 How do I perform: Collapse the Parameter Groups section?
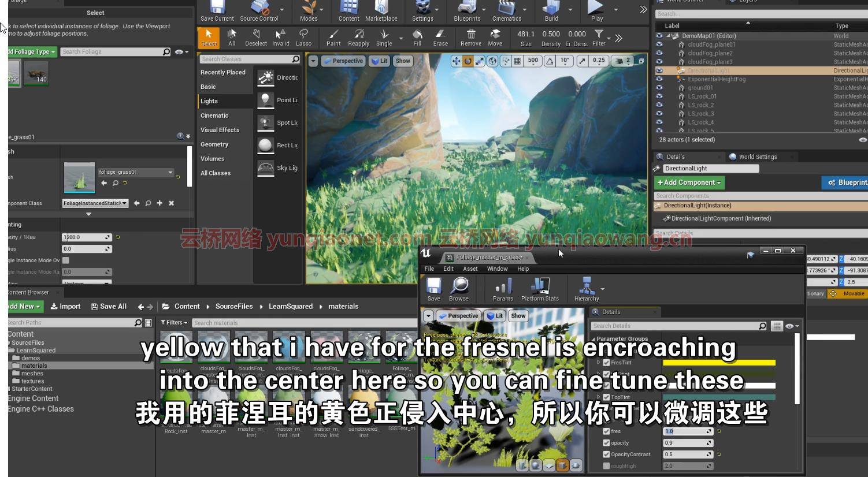(593, 339)
